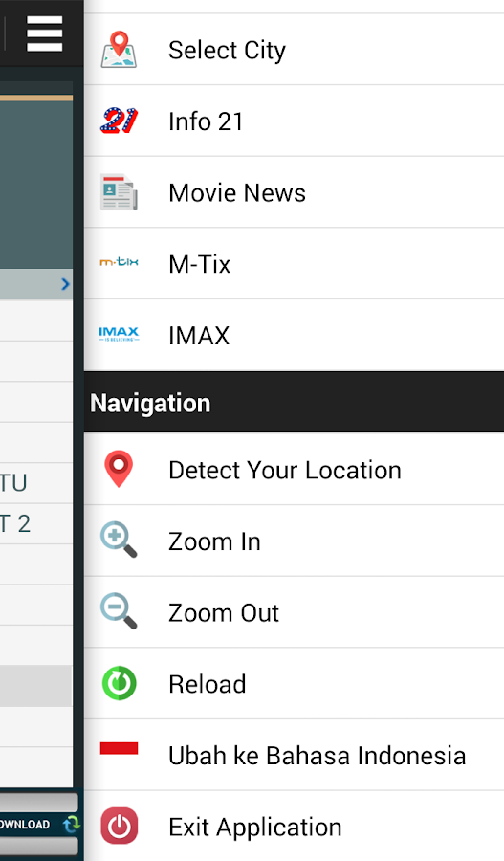Tap the red location pin icon
This screenshot has height=861, width=504.
click(119, 469)
